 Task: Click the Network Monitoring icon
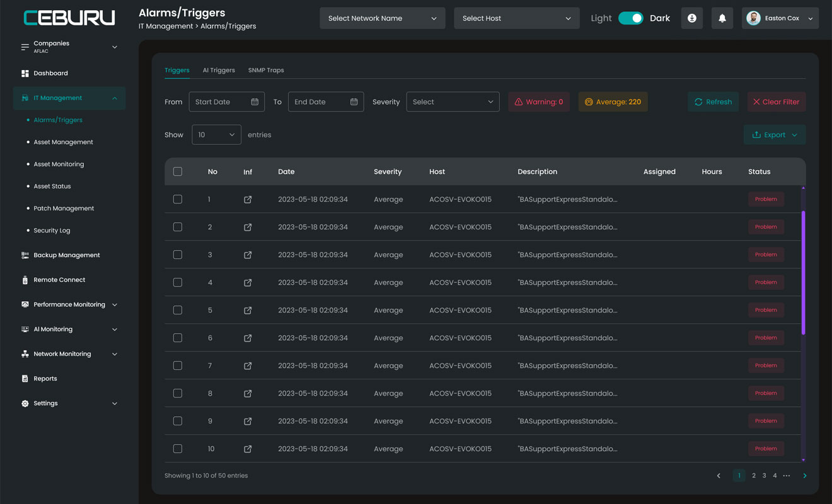tap(25, 354)
